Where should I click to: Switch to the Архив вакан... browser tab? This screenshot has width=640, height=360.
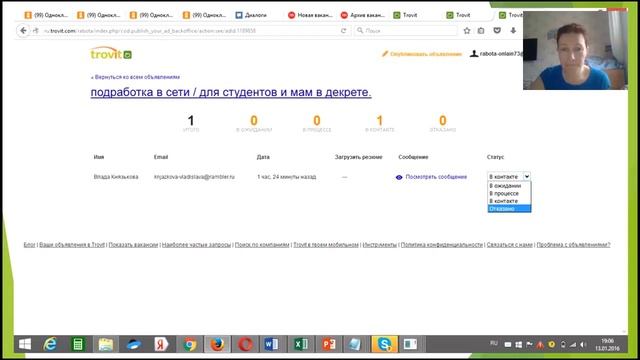tap(363, 15)
